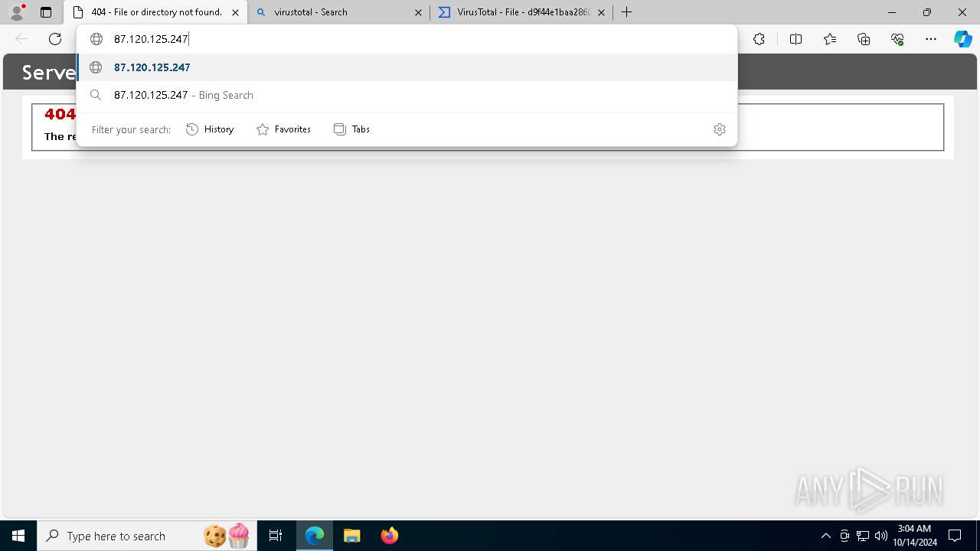Go back with the back arrow
This screenshot has width=980, height=551.
(x=21, y=39)
